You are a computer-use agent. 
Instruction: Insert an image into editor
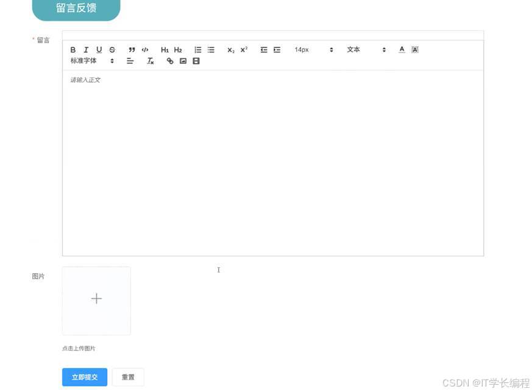point(183,61)
